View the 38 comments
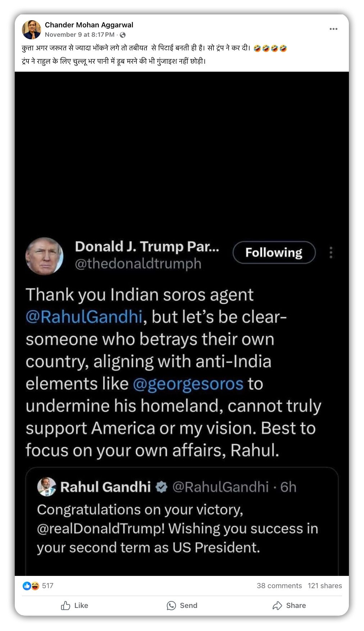The width and height of the screenshot is (364, 631). pos(279,586)
